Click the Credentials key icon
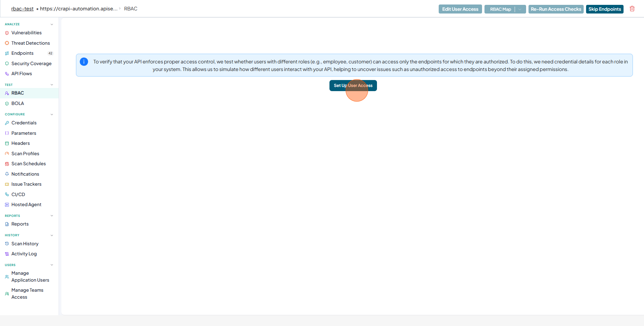Image resolution: width=644 pixels, height=326 pixels. [x=7, y=123]
